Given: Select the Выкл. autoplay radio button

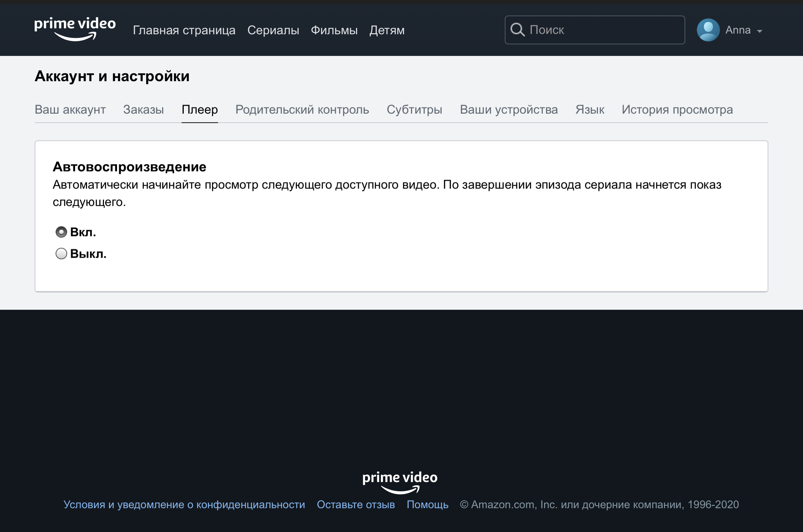Looking at the screenshot, I should coord(61,254).
